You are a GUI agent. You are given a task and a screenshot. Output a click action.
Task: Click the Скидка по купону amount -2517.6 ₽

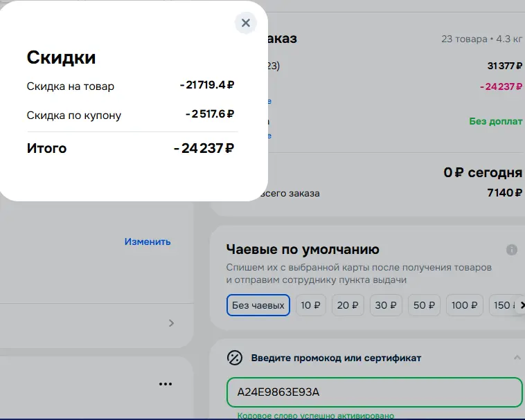pos(210,114)
